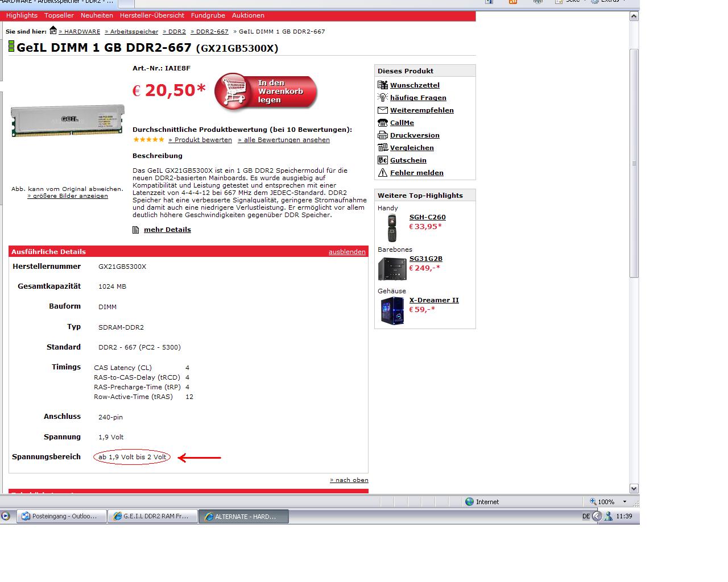Select the 240-pin Anschluss value
Image resolution: width=728 pixels, height=582 pixels.
(x=110, y=417)
